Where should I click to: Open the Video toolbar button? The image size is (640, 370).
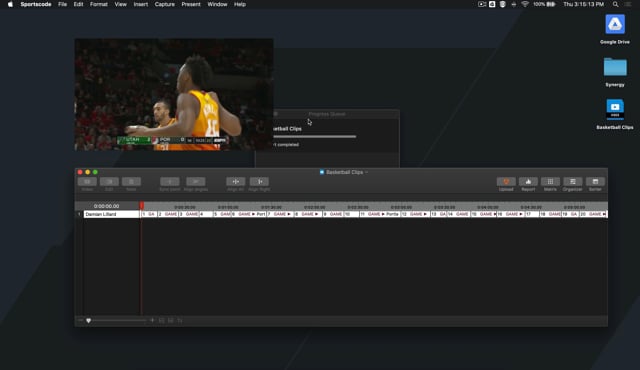[87, 182]
